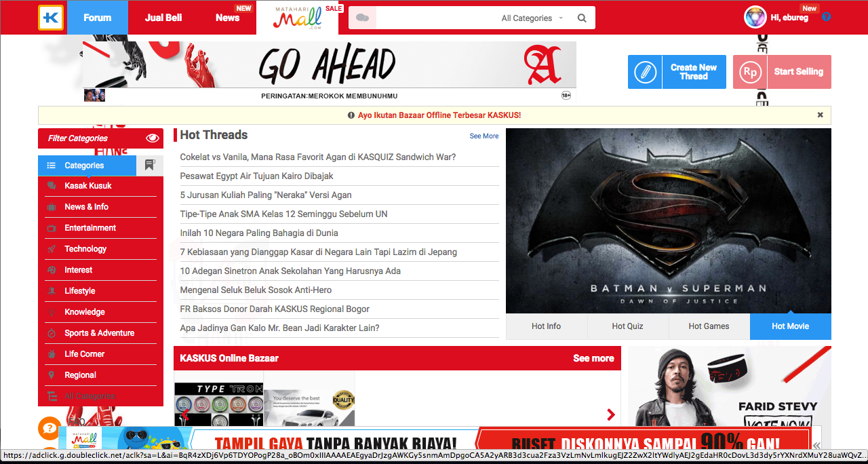Click the cloud icon in search box
The image size is (868, 464).
[x=362, y=18]
